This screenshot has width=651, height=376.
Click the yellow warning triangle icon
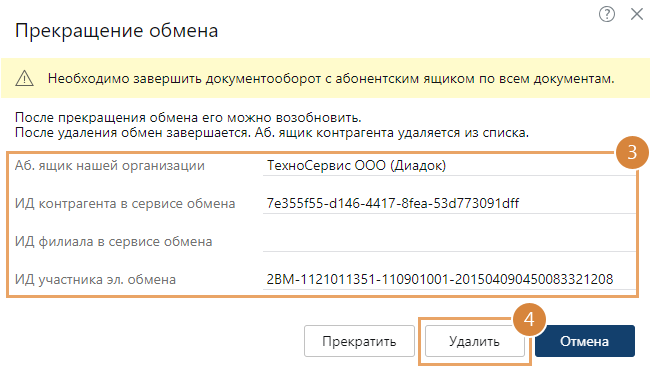24,78
